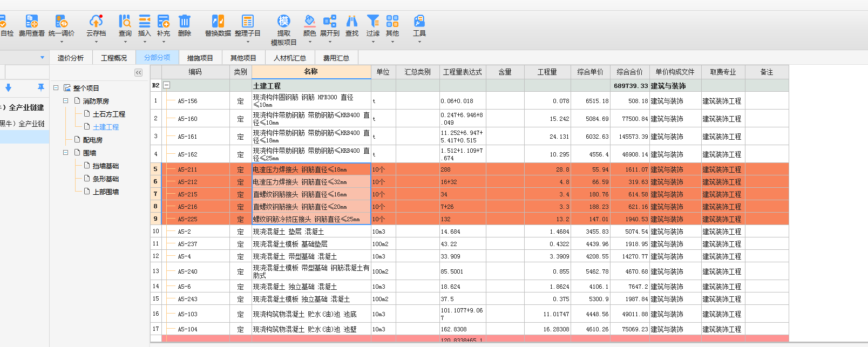Click code cell A5-243
This screenshot has height=347, width=868.
click(x=195, y=299)
